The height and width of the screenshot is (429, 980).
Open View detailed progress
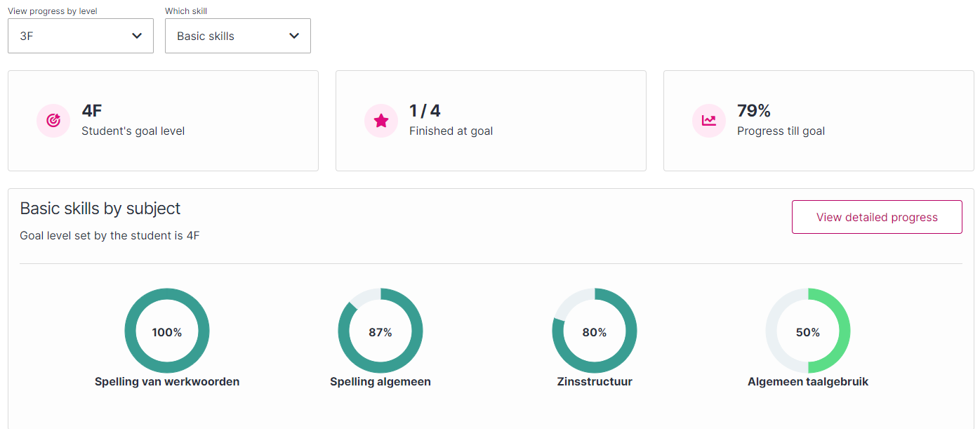coord(877,217)
